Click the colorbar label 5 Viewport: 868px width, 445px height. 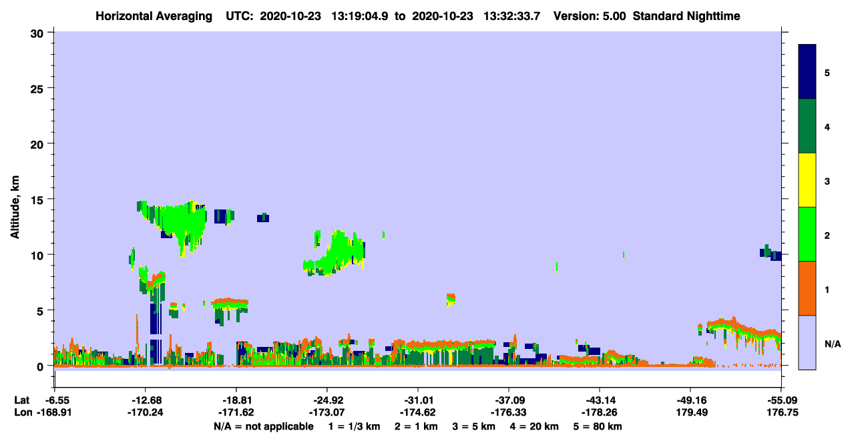click(827, 72)
